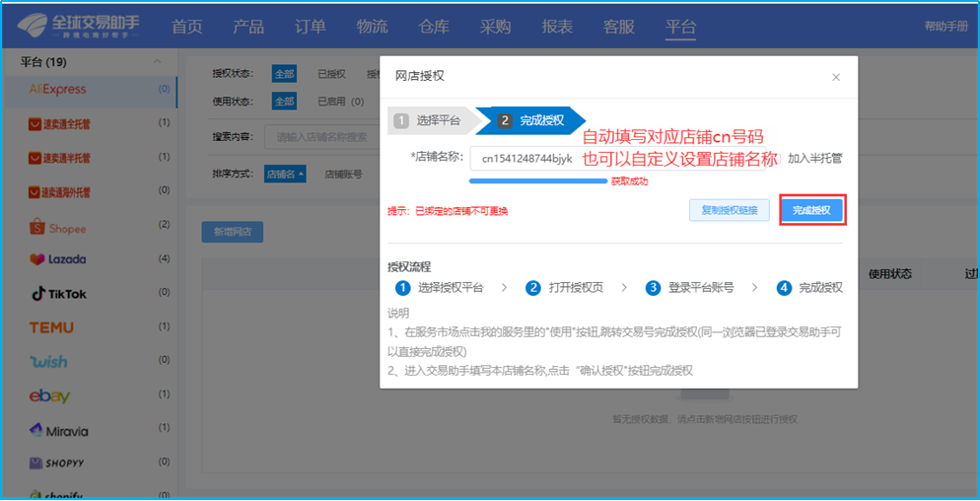This screenshot has width=980, height=501.
Task: Open the 订单 menu
Action: tap(310, 27)
